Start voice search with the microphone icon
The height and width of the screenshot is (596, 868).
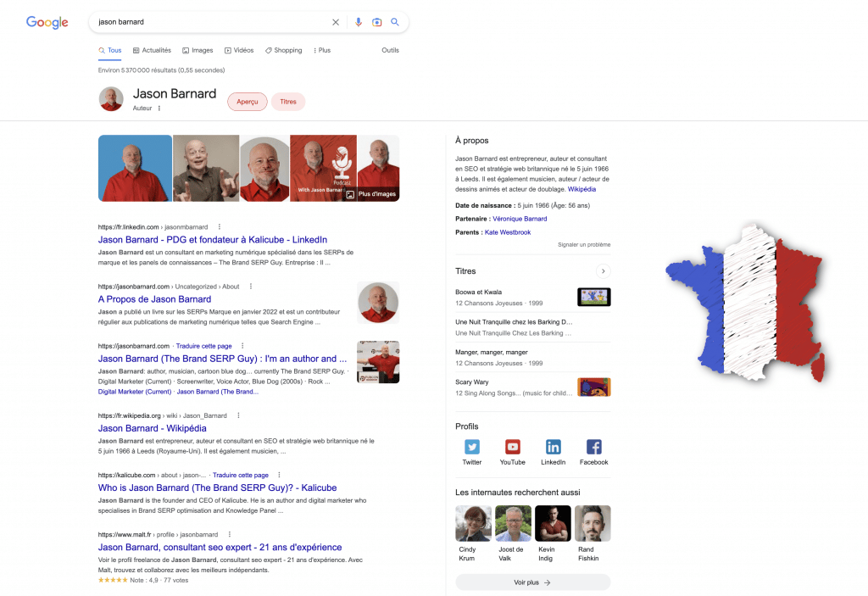(x=359, y=22)
